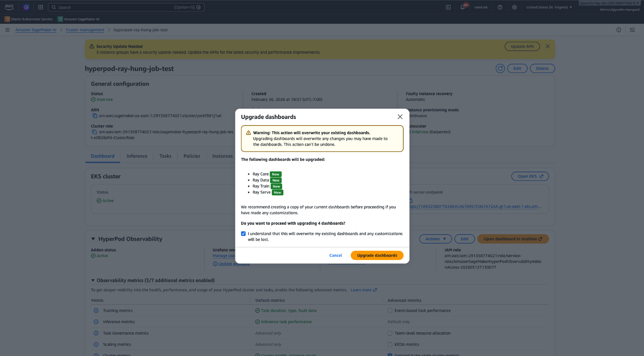The width and height of the screenshot is (644, 356).
Task: Click the Ray Data dashboard list item
Action: pos(267,180)
